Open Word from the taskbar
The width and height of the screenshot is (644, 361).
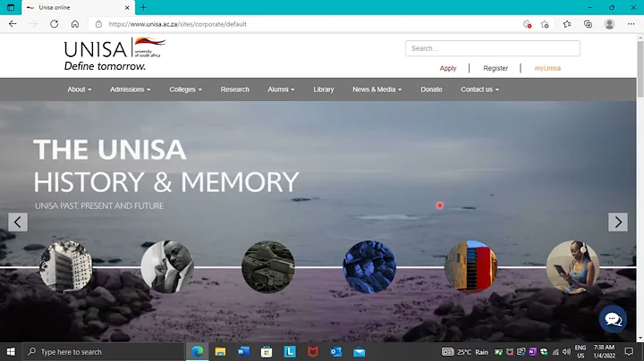[243, 351]
